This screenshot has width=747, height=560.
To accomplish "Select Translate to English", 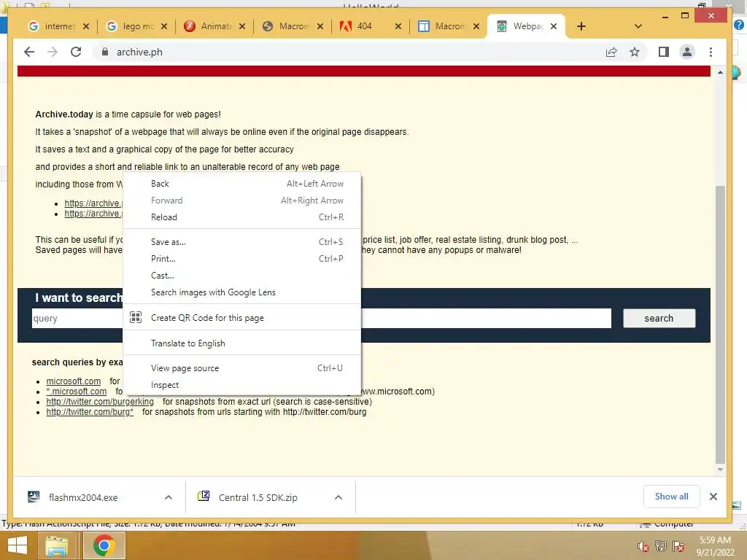I will click(x=242, y=343).
